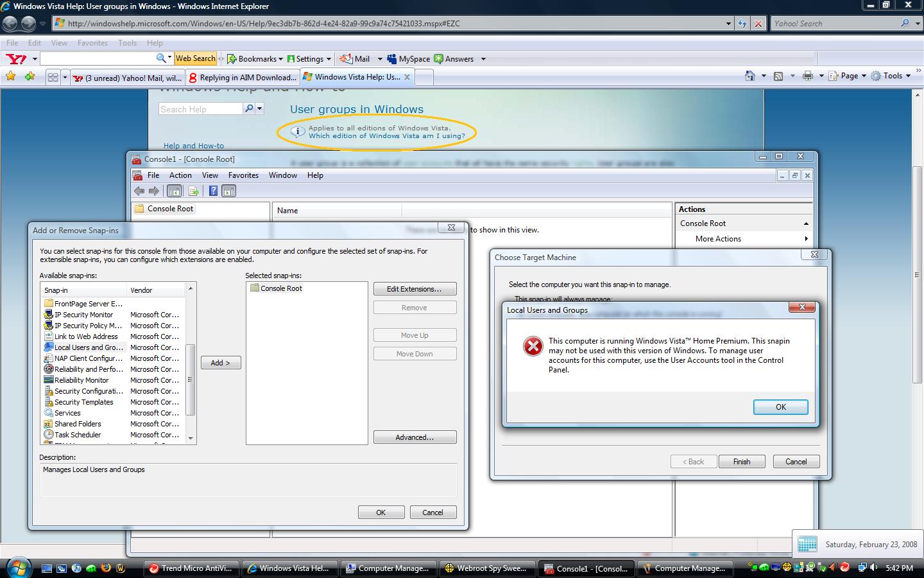Screen dimensions: 924x578
Task: Click the Export List toolbar icon in Console1
Action: point(193,191)
